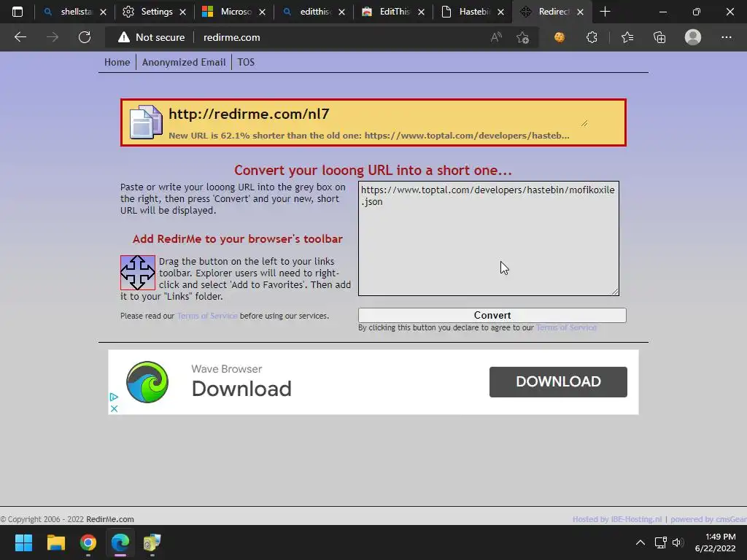Image resolution: width=747 pixels, height=560 pixels.
Task: Refresh the redirme.com page
Action: pyautogui.click(x=85, y=37)
